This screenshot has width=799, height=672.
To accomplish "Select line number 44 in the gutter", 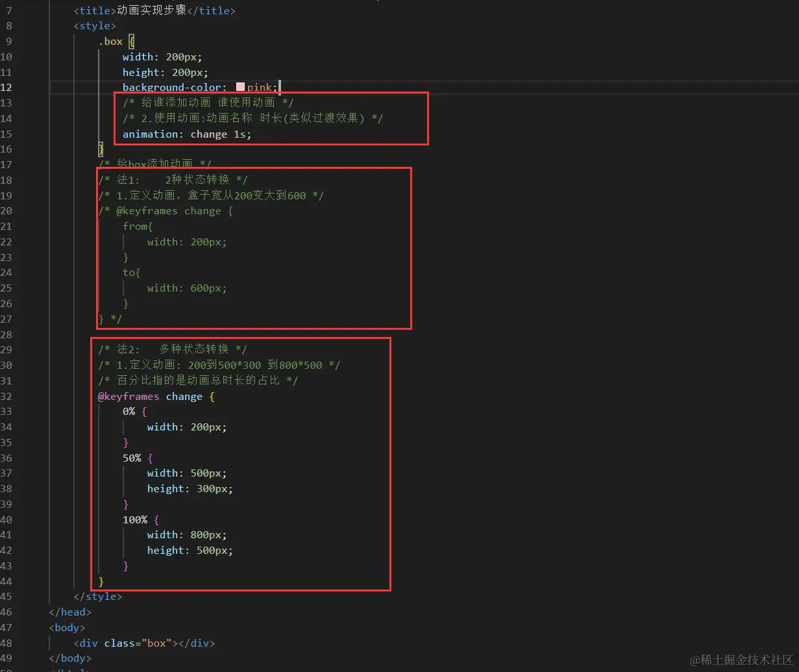I will [x=6, y=582].
